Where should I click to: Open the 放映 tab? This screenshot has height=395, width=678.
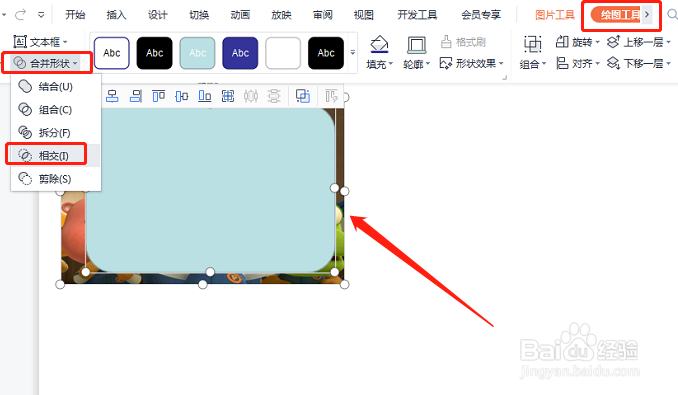coord(281,15)
